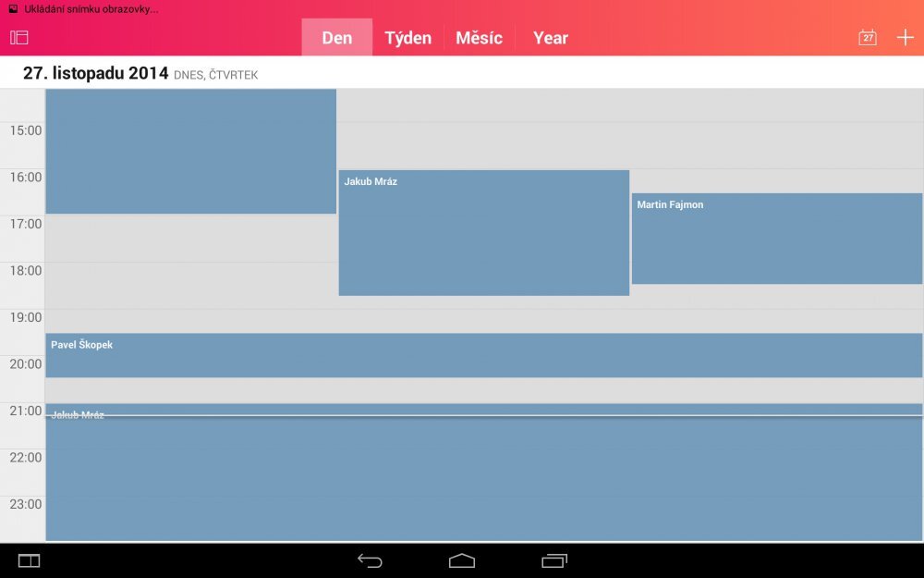
Task: Add new event with plus icon
Action: coord(906,38)
